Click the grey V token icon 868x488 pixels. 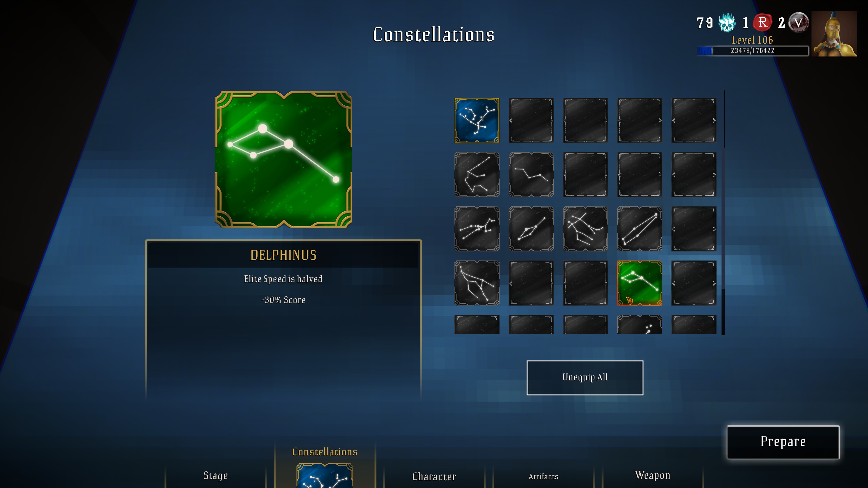[x=798, y=23]
